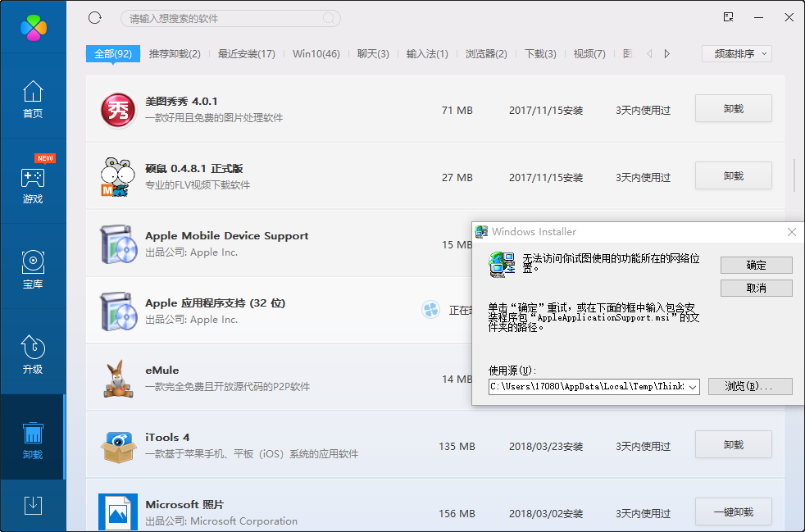The height and width of the screenshot is (532, 805).
Task: Switch to 最近安装(17) tab
Action: 247,53
